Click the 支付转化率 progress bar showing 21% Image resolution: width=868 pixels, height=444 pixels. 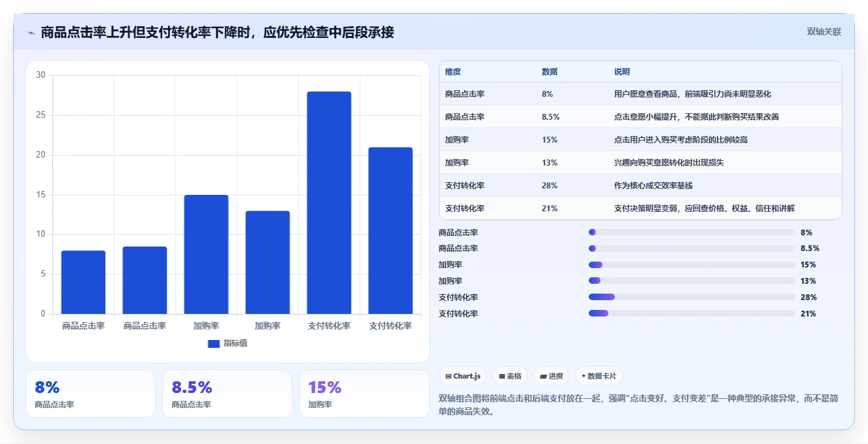point(692,314)
